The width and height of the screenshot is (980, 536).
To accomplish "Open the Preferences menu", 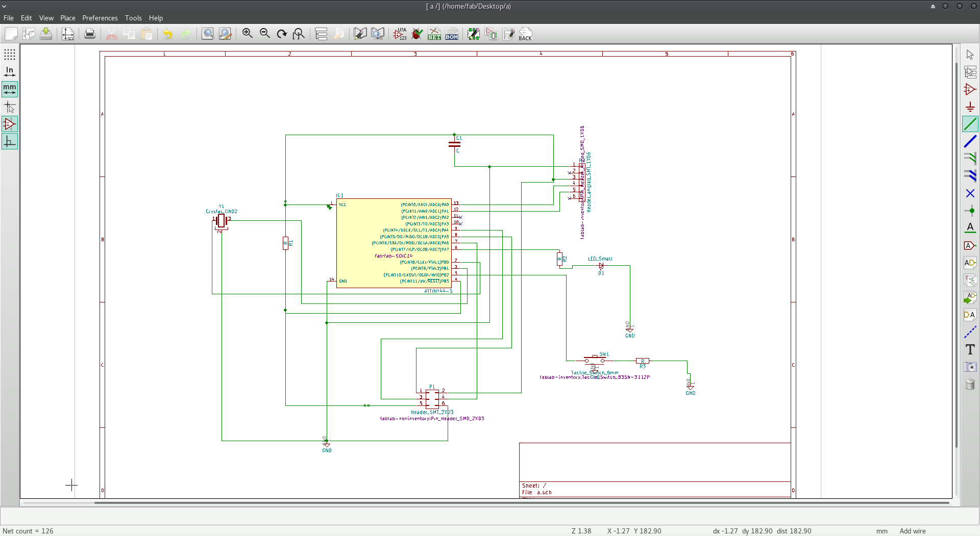I will pyautogui.click(x=100, y=18).
